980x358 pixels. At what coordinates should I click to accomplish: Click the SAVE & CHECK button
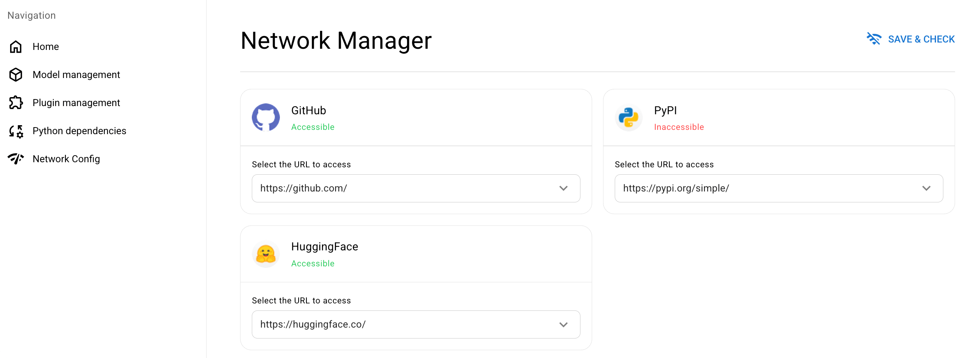coord(921,39)
